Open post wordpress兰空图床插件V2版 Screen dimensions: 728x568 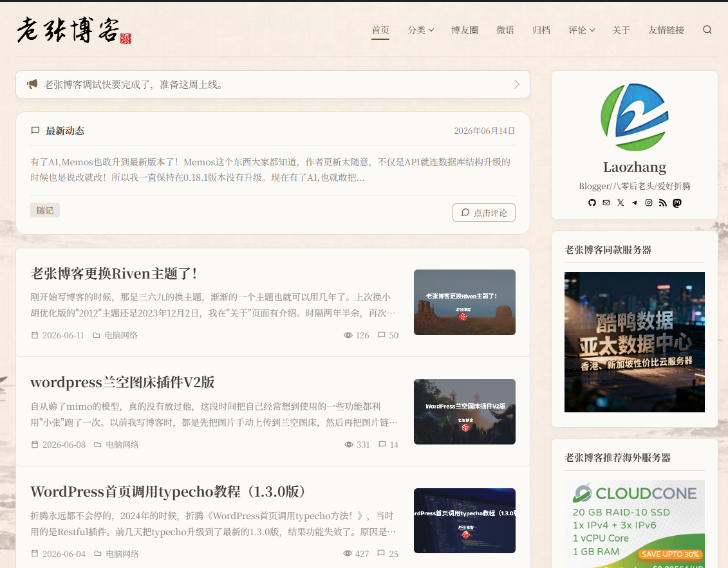(x=122, y=382)
